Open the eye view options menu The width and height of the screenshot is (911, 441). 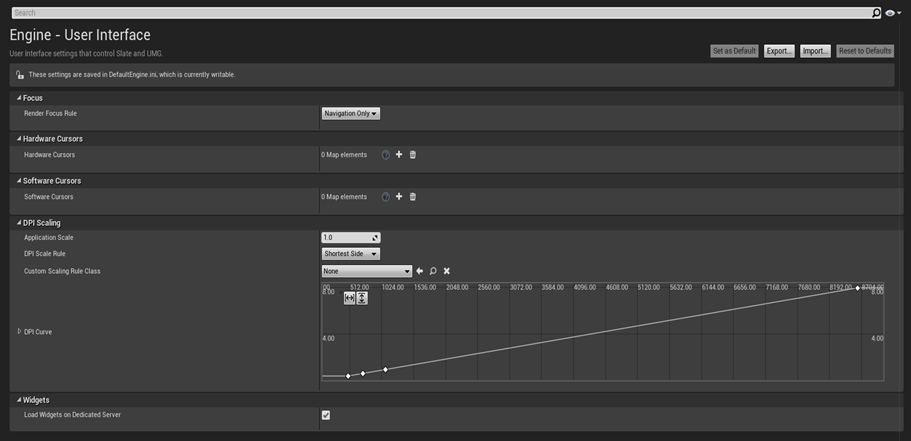click(893, 13)
